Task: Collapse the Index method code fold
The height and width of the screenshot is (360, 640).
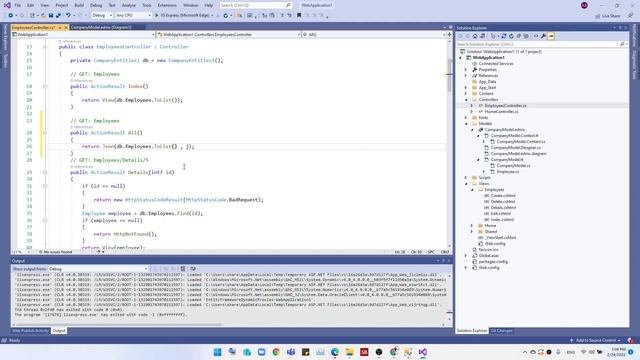Action: point(45,87)
